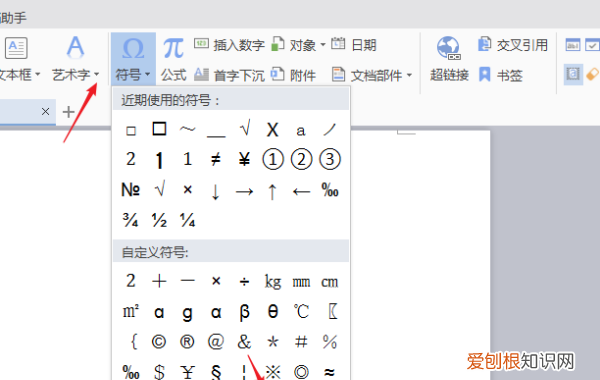Insert the one-quarter ¼ symbol
The height and width of the screenshot is (380, 600).
[x=188, y=220]
